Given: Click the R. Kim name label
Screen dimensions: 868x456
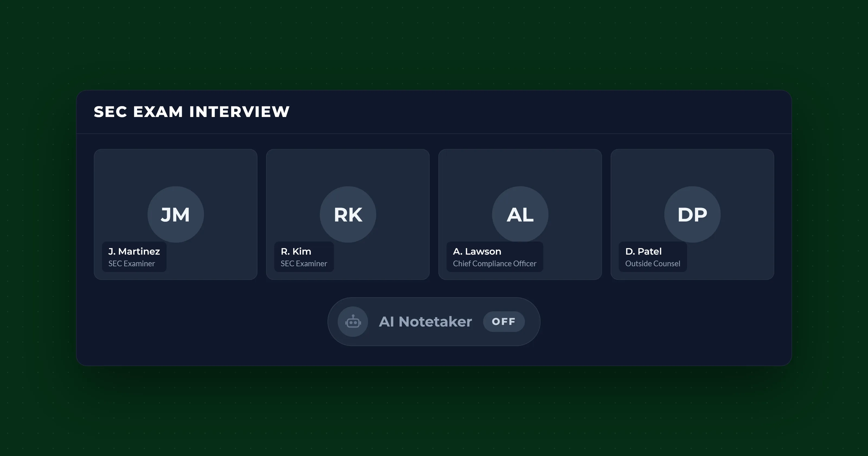Looking at the screenshot, I should 296,252.
